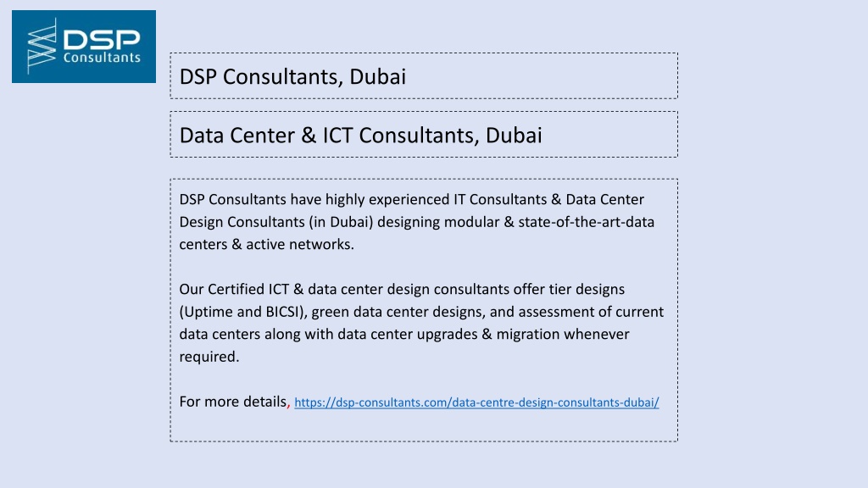Click "For more details" text before the link

pos(232,402)
